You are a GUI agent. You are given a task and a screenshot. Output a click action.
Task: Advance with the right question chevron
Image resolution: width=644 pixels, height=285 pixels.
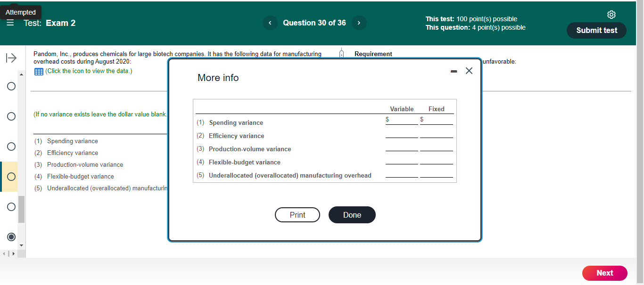click(359, 23)
